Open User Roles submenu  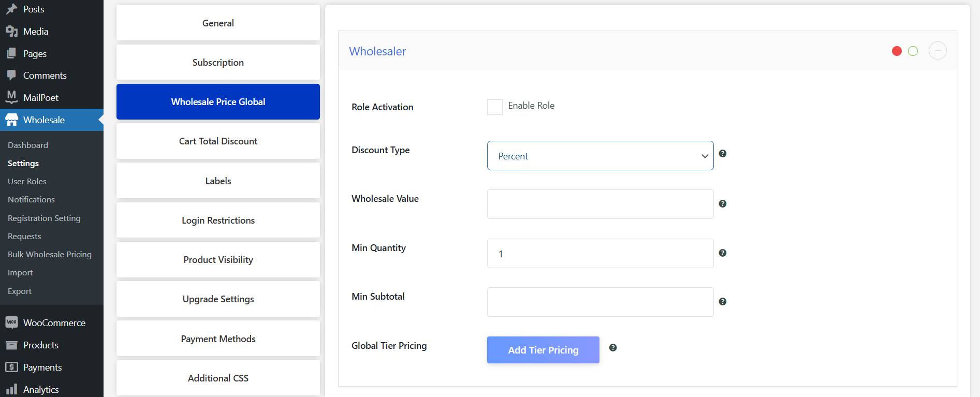pyautogui.click(x=27, y=181)
